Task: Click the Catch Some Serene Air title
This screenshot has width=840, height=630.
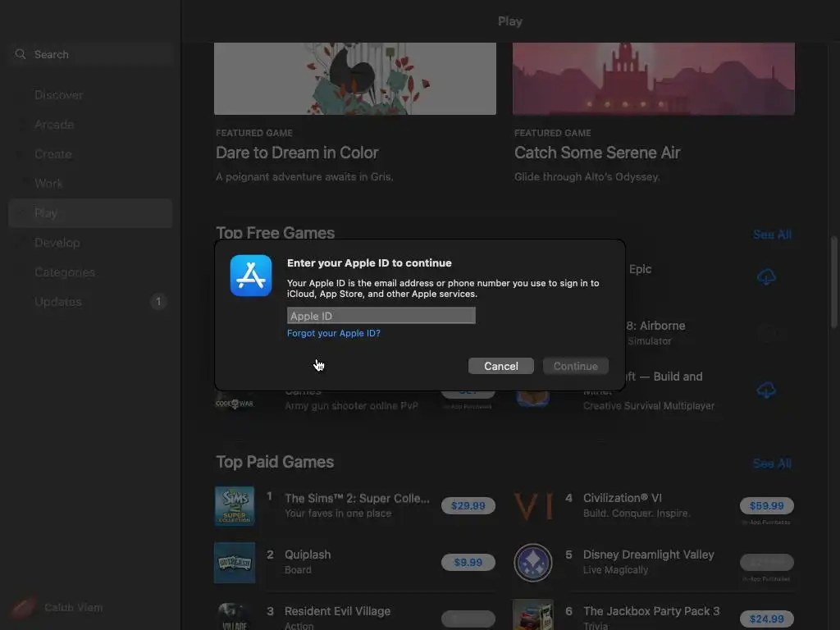Action: pyautogui.click(x=597, y=153)
